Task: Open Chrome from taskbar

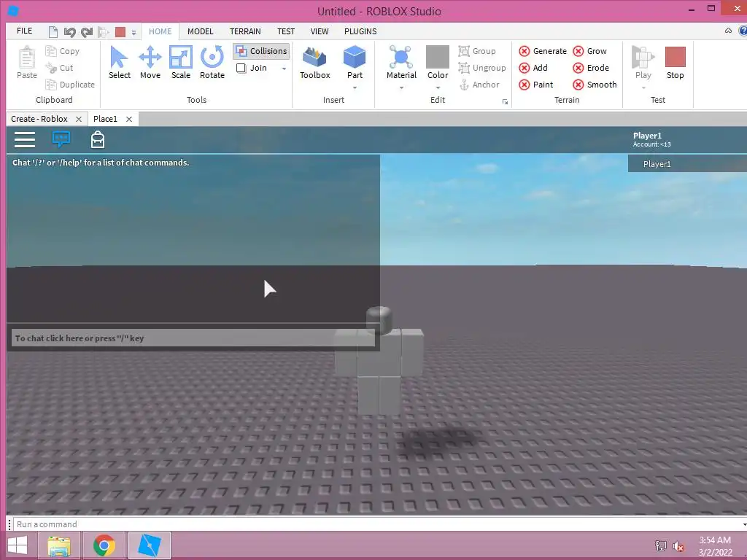Action: tap(104, 545)
